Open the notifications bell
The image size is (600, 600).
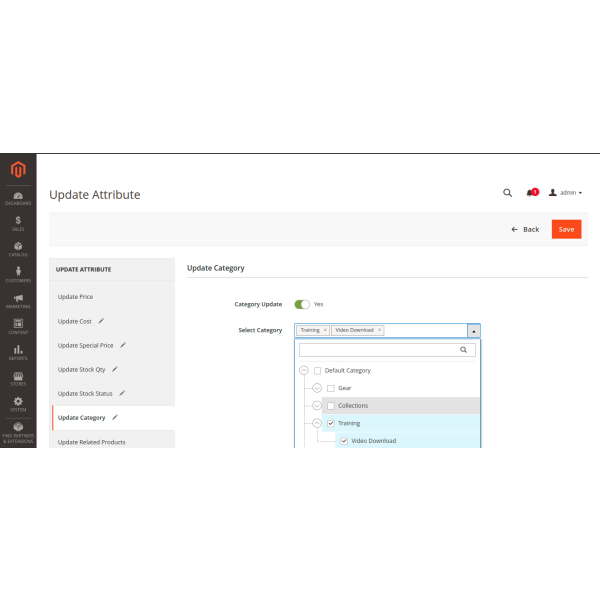tap(530, 192)
